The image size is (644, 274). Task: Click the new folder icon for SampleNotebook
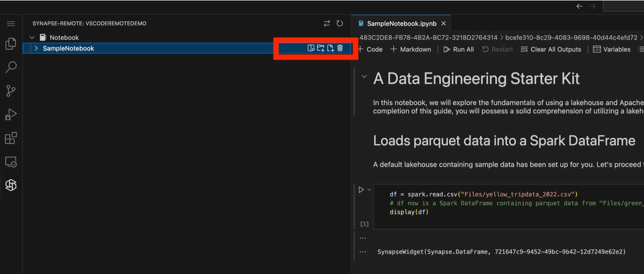pyautogui.click(x=321, y=48)
